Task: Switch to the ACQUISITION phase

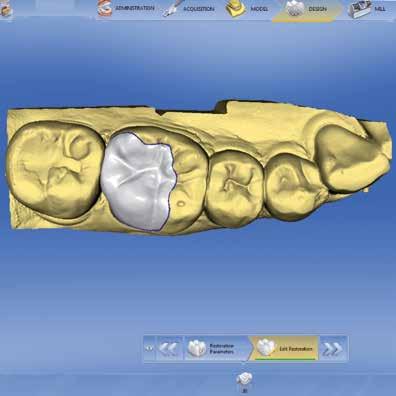Action: 189,9
